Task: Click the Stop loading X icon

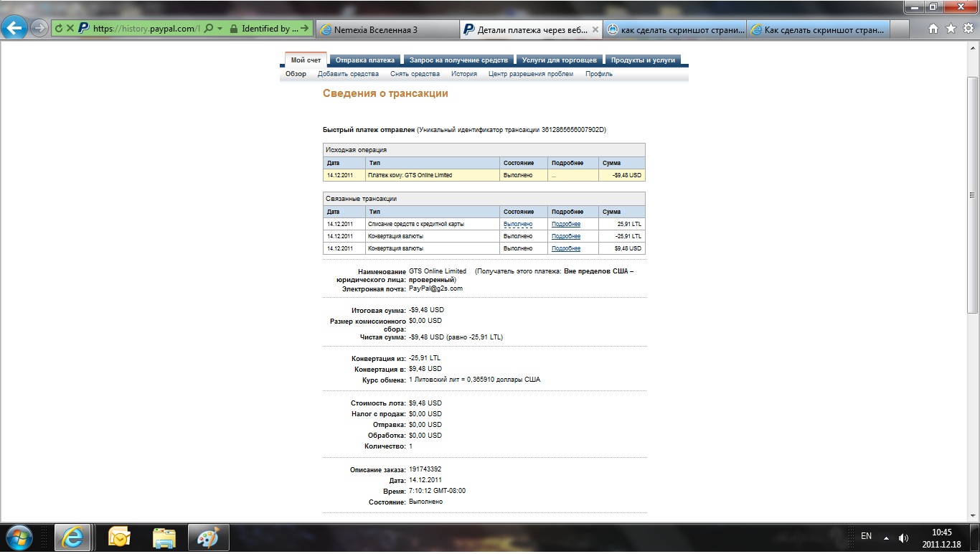Action: coord(70,29)
